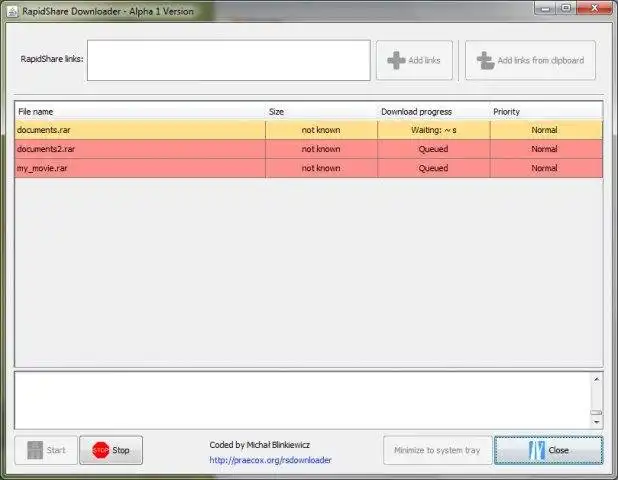Select the documents2.rar row
618x480 pixels.
click(309, 149)
